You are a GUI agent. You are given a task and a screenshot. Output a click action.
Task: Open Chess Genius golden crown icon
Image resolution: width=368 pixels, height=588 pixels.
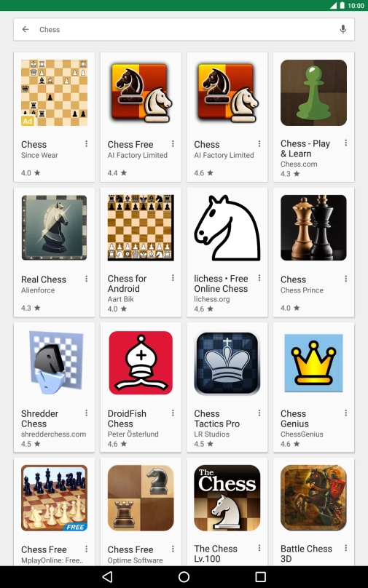[x=313, y=362]
